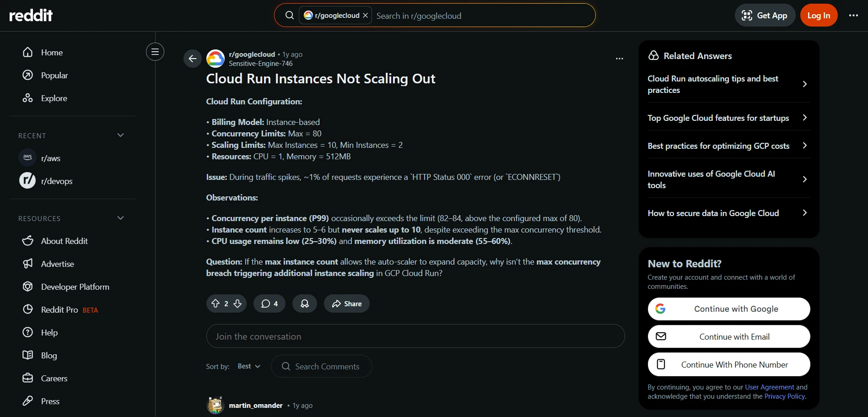The width and height of the screenshot is (868, 417).
Task: Collapse the Resources section
Action: coord(121,218)
